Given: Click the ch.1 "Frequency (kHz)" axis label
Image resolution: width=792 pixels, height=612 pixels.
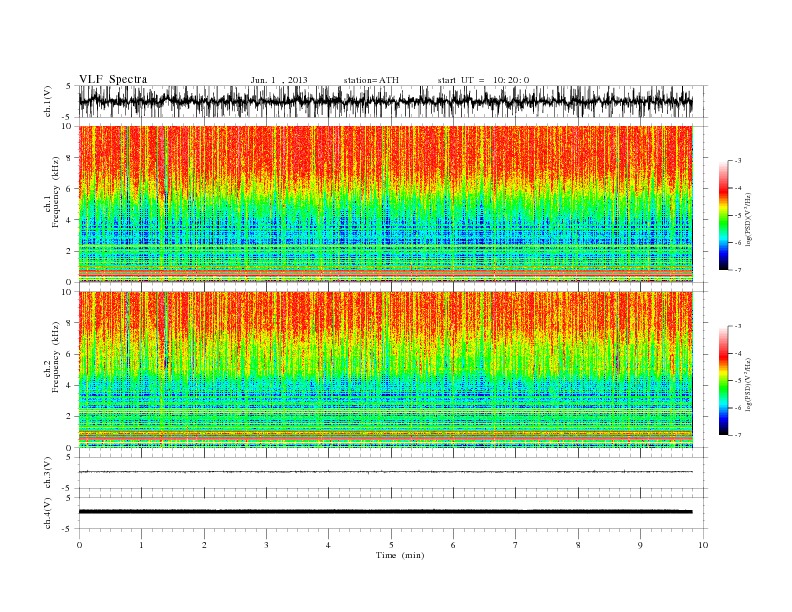Looking at the screenshot, I should pos(56,192).
